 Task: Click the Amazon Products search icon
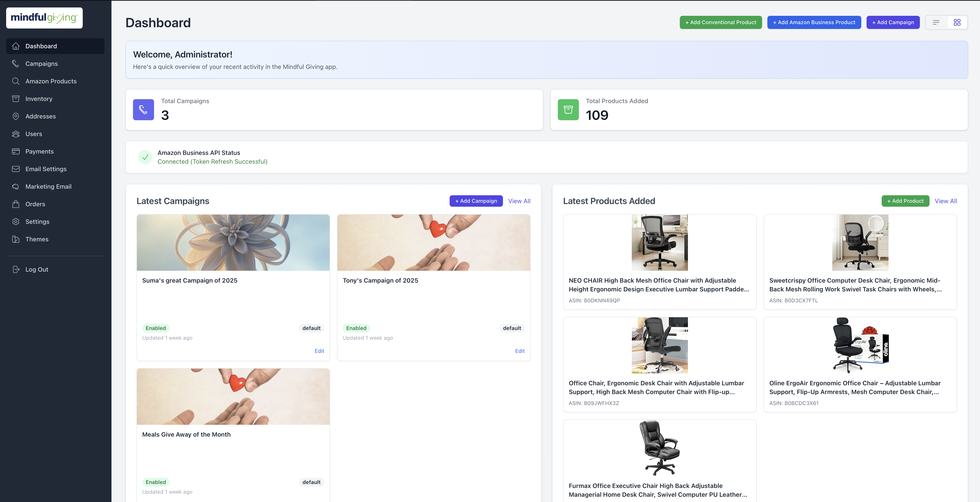(16, 81)
